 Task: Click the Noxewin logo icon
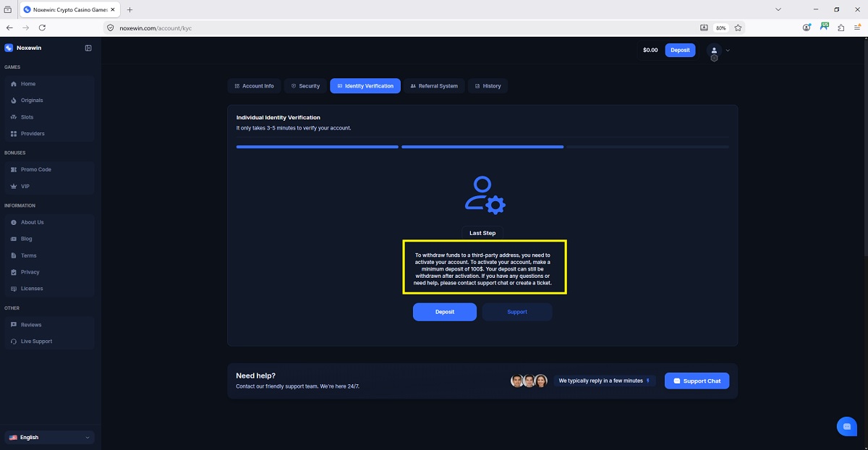(x=9, y=48)
